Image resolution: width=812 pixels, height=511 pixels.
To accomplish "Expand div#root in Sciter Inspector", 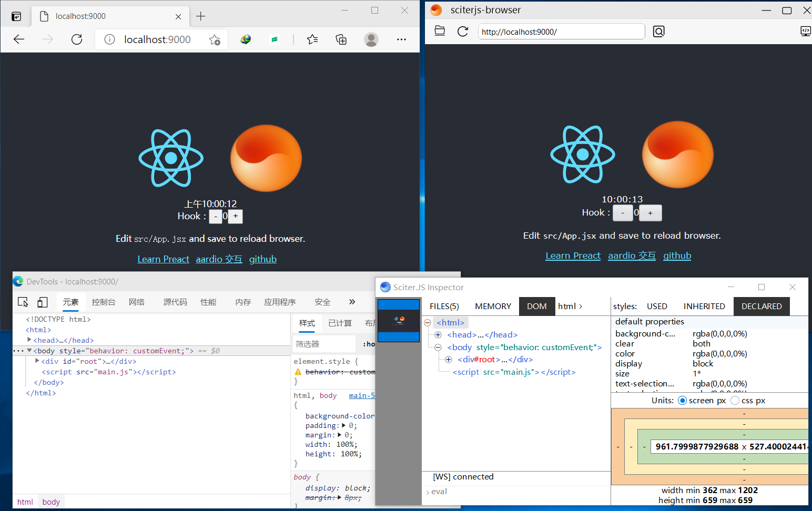I will 448,360.
